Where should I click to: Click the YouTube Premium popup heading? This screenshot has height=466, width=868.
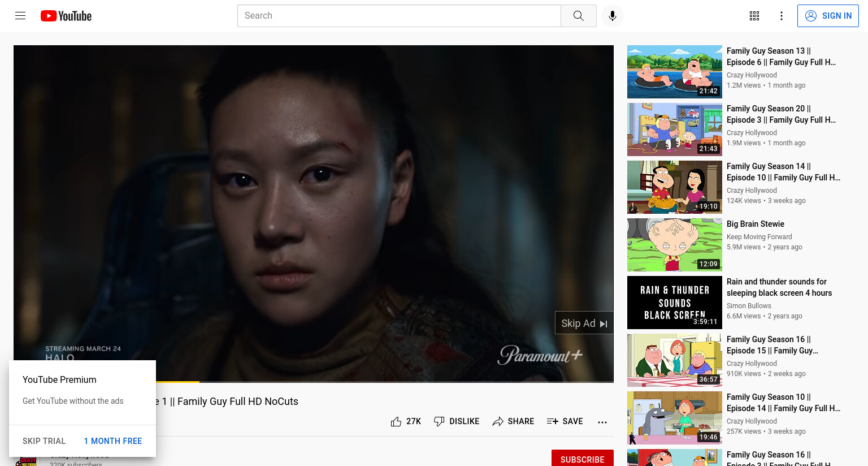59,380
